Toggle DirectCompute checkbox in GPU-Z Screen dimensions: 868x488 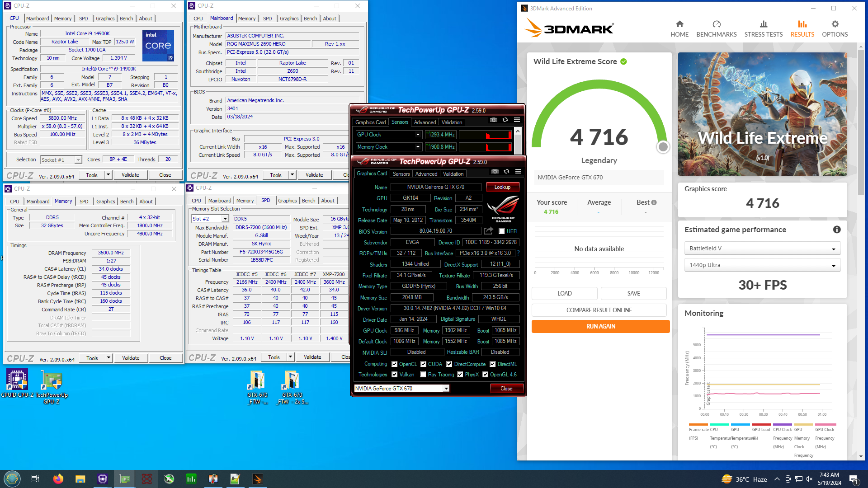tap(449, 364)
